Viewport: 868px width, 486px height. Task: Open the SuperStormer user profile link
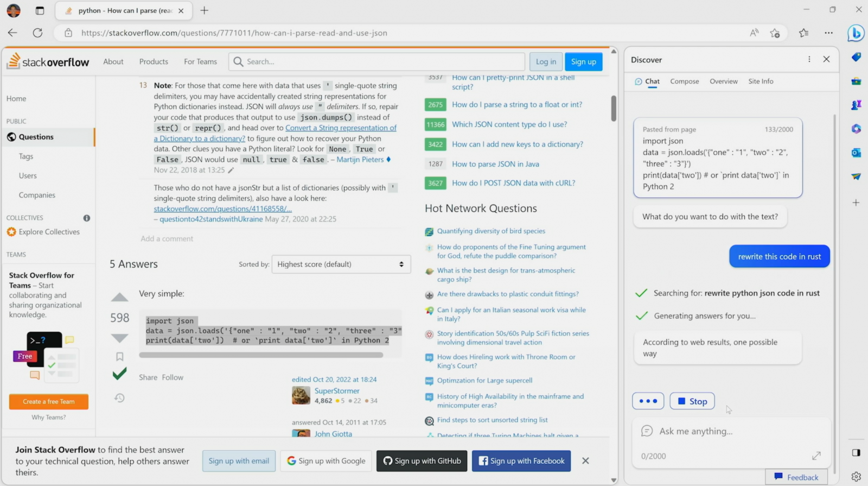(x=337, y=391)
